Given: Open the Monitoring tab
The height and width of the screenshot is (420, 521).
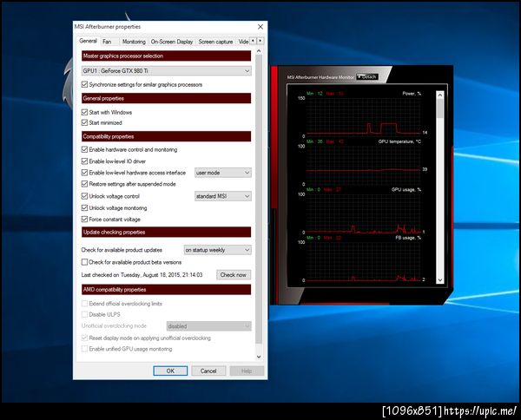Looking at the screenshot, I should 134,42.
